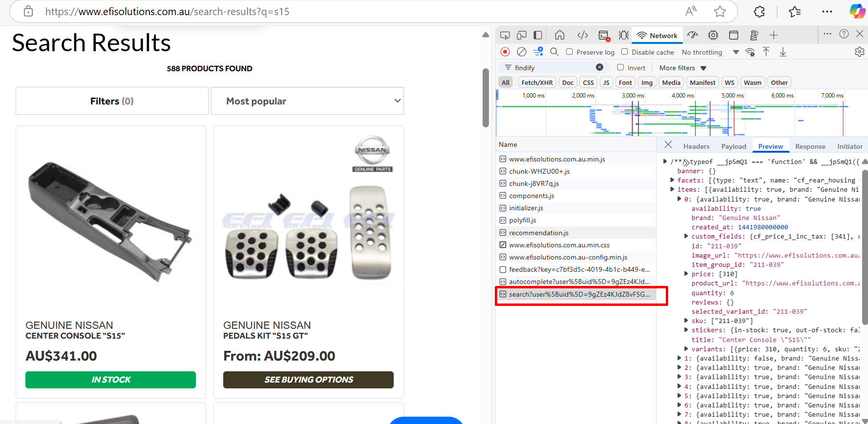Open the Most popular sort dropdown
Viewport: 868px width, 424px height.
pyautogui.click(x=307, y=101)
